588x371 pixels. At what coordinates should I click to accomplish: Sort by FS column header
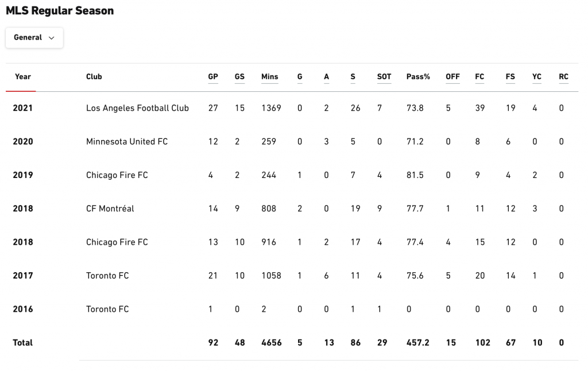click(x=510, y=76)
